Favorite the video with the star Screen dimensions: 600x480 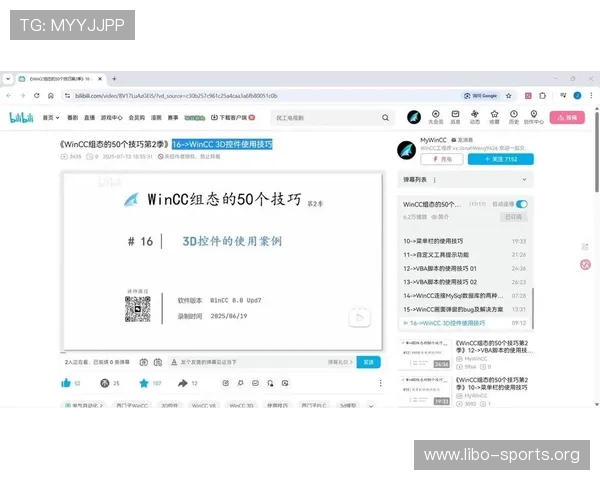coord(144,383)
